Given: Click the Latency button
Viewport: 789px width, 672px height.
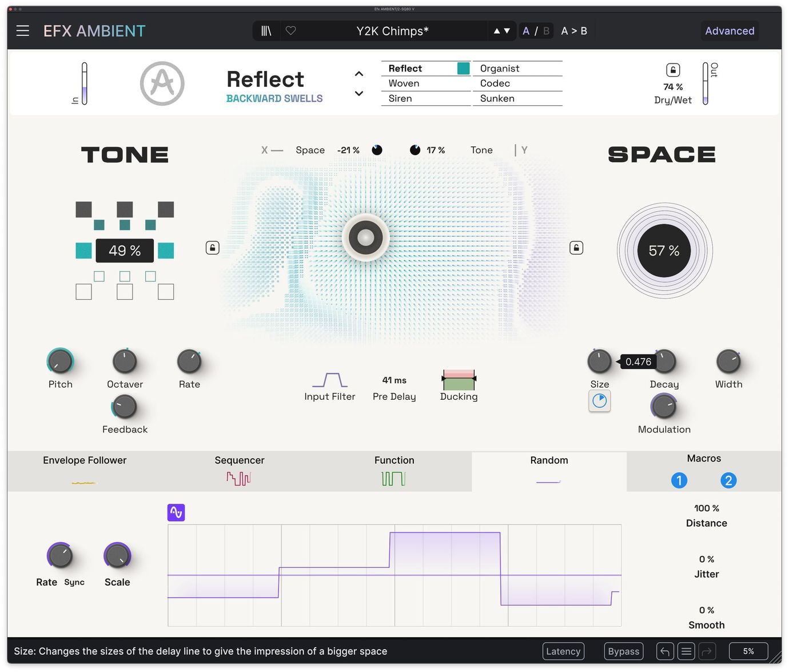Looking at the screenshot, I should [x=563, y=651].
